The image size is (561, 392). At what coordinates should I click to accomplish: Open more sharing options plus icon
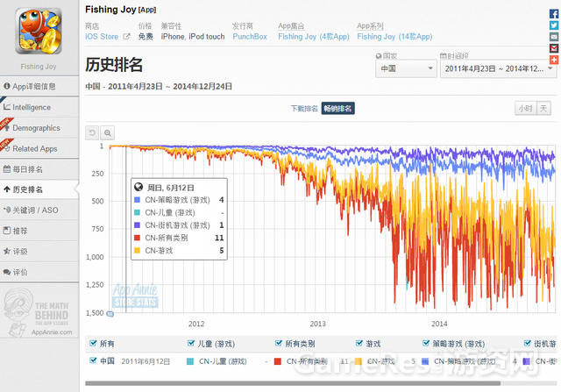coord(554,60)
